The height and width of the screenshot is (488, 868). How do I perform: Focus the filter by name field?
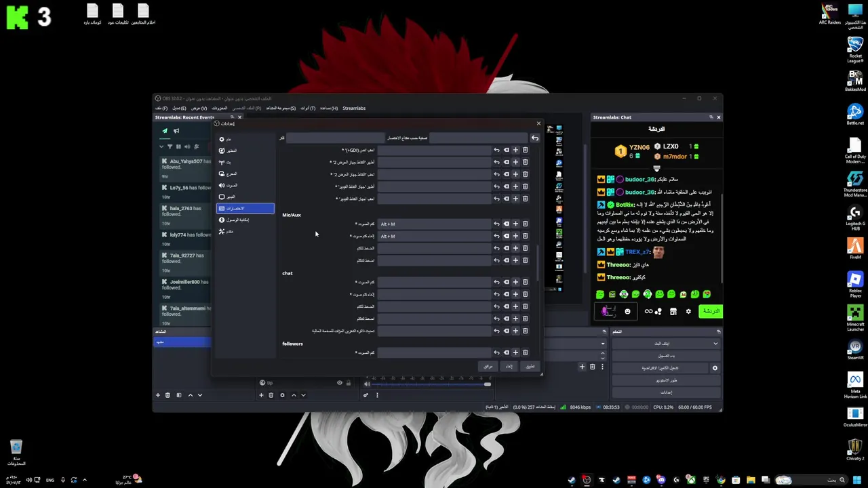pyautogui.click(x=335, y=138)
